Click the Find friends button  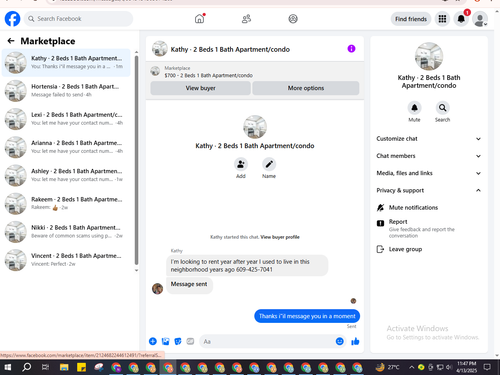click(411, 19)
